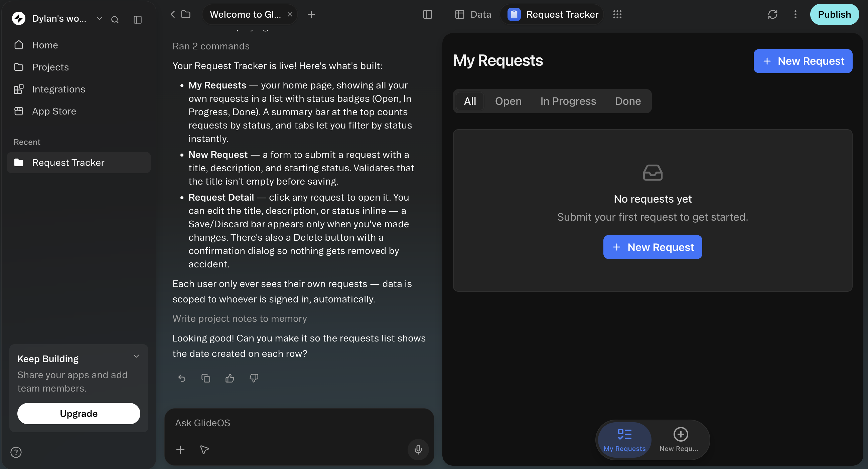Click the top-right New Request button
Screen dimensions: 868x469
tap(803, 61)
